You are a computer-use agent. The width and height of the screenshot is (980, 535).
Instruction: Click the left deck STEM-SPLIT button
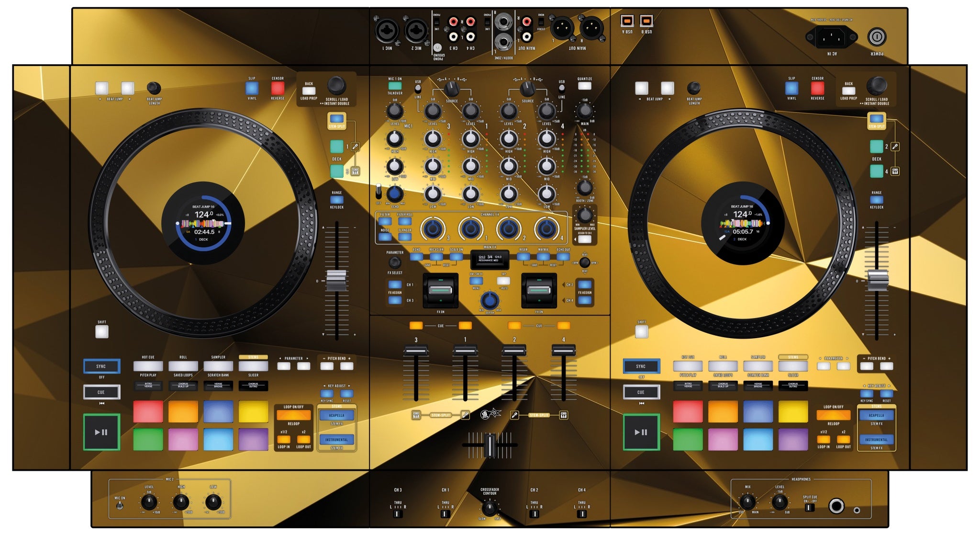[x=337, y=119]
